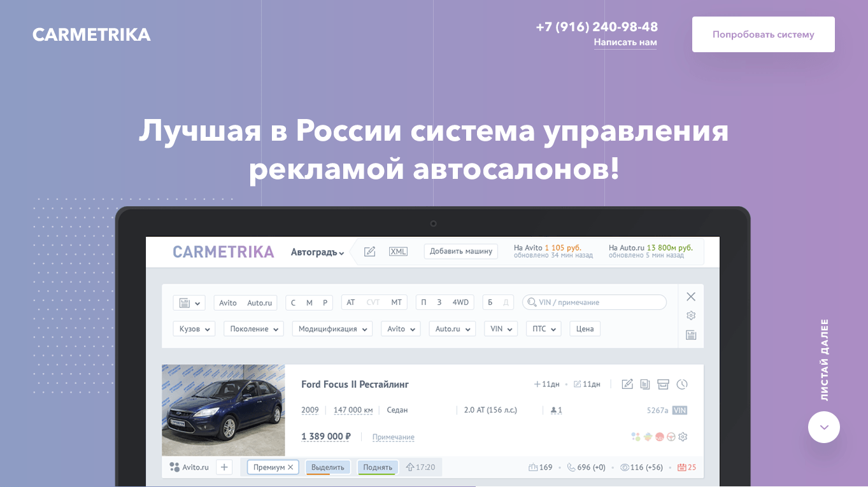The width and height of the screenshot is (868, 487).
Task: Click the Попробовать систему button
Action: pos(764,34)
